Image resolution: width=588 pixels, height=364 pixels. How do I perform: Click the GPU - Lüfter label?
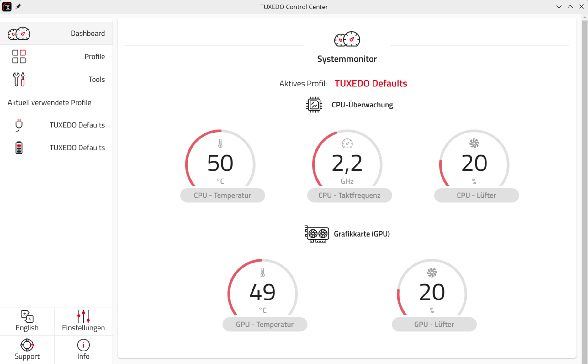(x=434, y=324)
